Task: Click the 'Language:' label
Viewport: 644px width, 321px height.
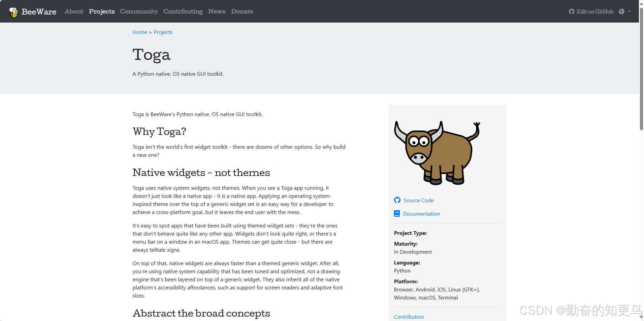Action: point(407,263)
